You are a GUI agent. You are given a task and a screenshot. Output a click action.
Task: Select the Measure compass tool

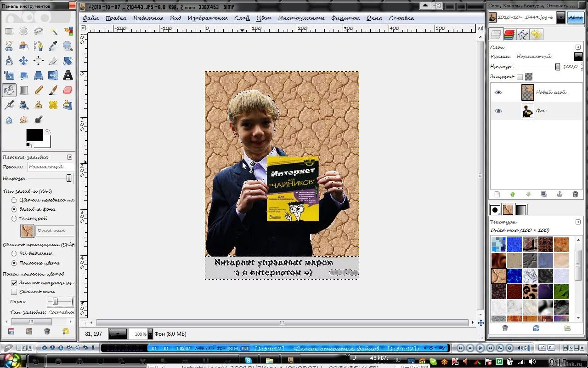coord(9,61)
